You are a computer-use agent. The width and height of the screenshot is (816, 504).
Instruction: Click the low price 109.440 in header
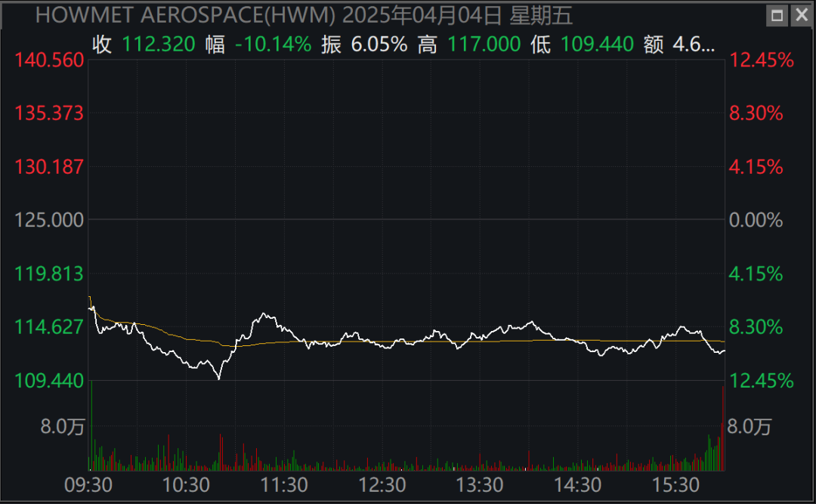(x=598, y=45)
